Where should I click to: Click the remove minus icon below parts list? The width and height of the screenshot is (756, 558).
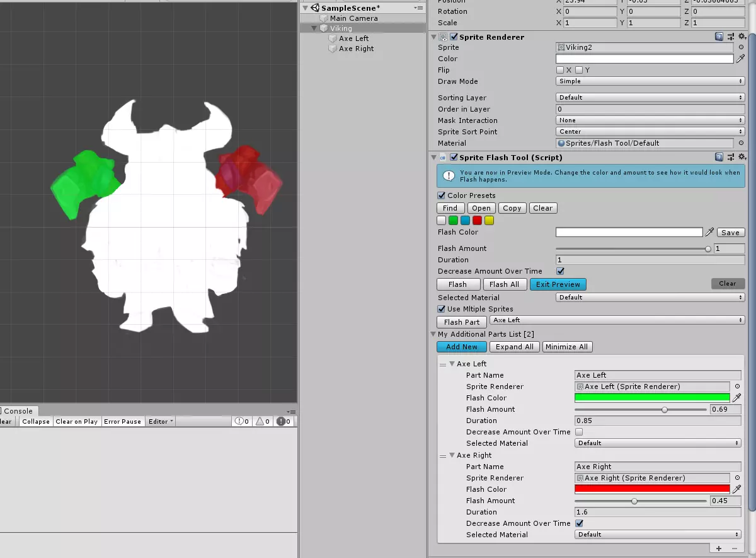pyautogui.click(x=733, y=549)
